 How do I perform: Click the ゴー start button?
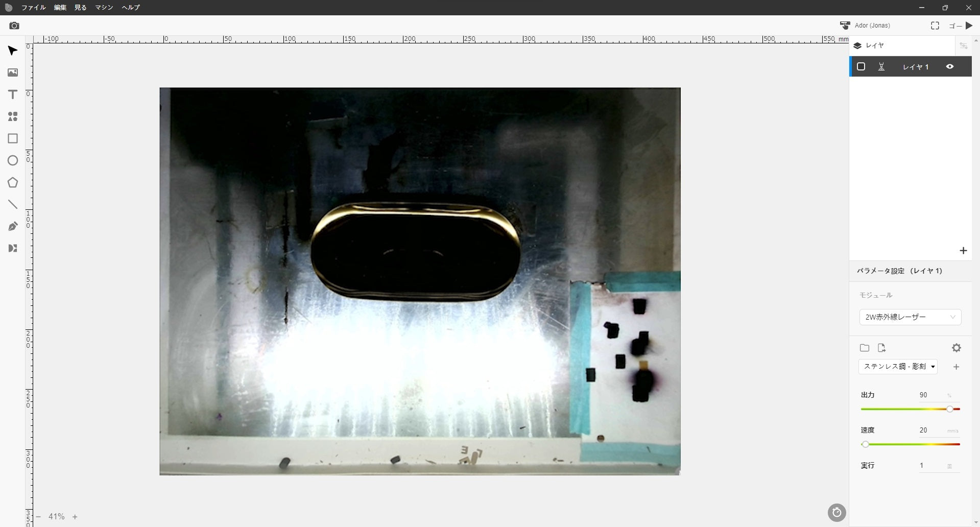click(x=961, y=26)
